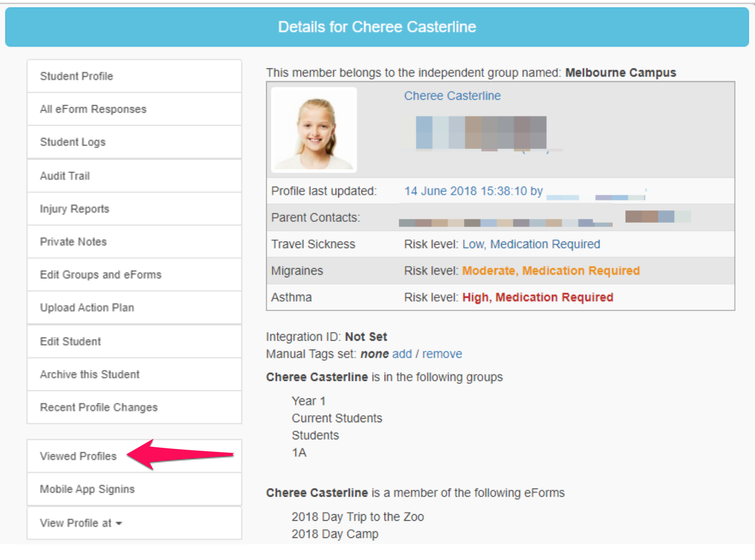This screenshot has width=755, height=560.
Task: Archive this Student
Action: (x=90, y=374)
